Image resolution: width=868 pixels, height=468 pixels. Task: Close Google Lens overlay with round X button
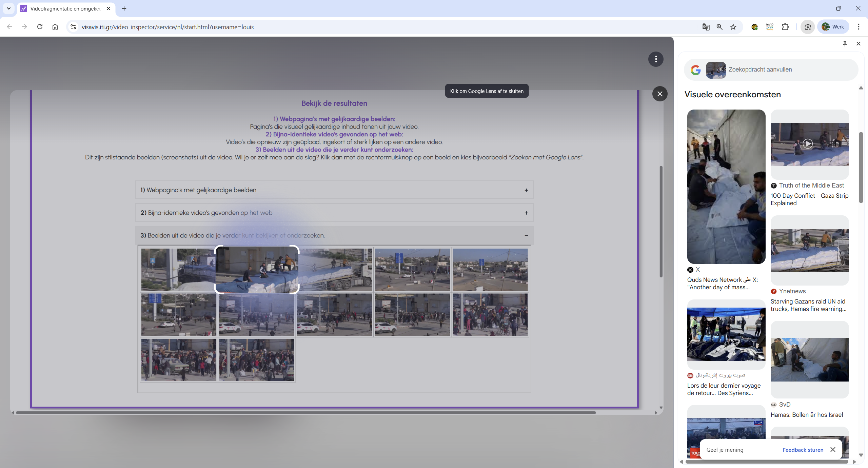[660, 94]
